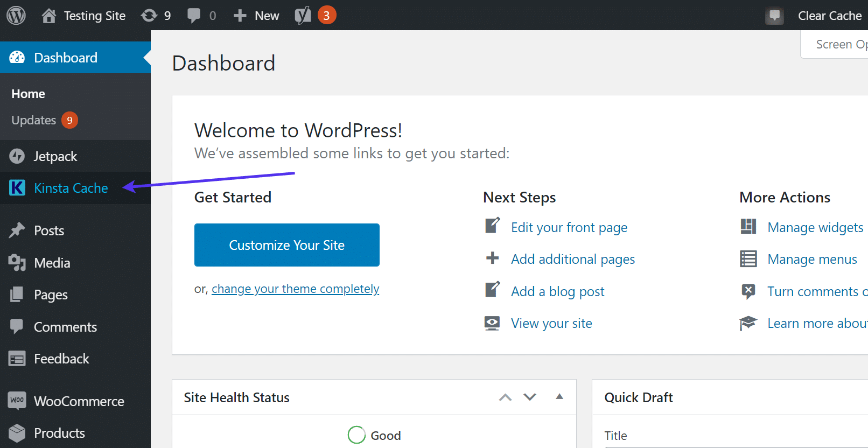The image size is (868, 448).
Task: Click the monitor icon beside View your site
Action: click(x=492, y=323)
